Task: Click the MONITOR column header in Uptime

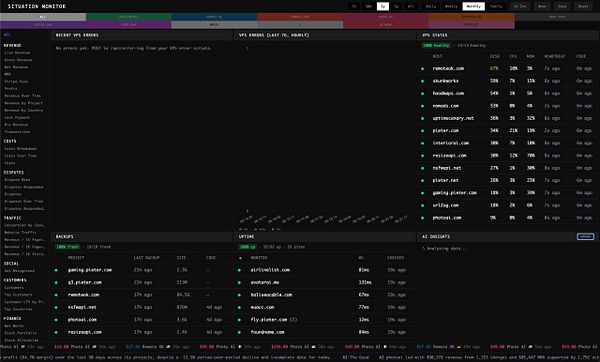Action: (259, 258)
